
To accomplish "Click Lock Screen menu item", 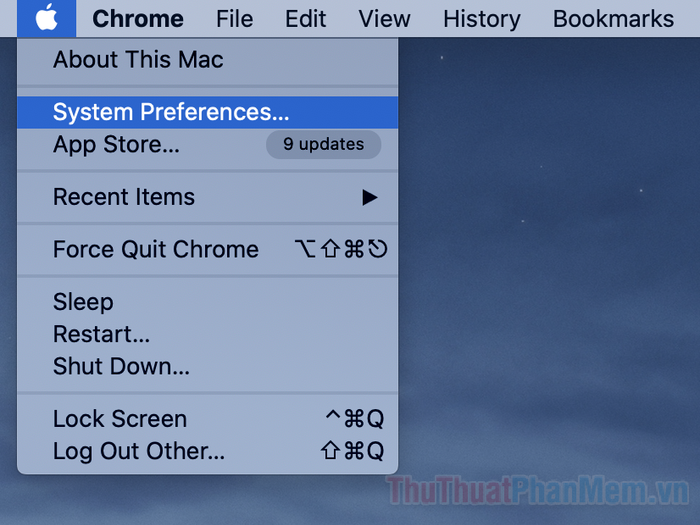I will (x=120, y=419).
